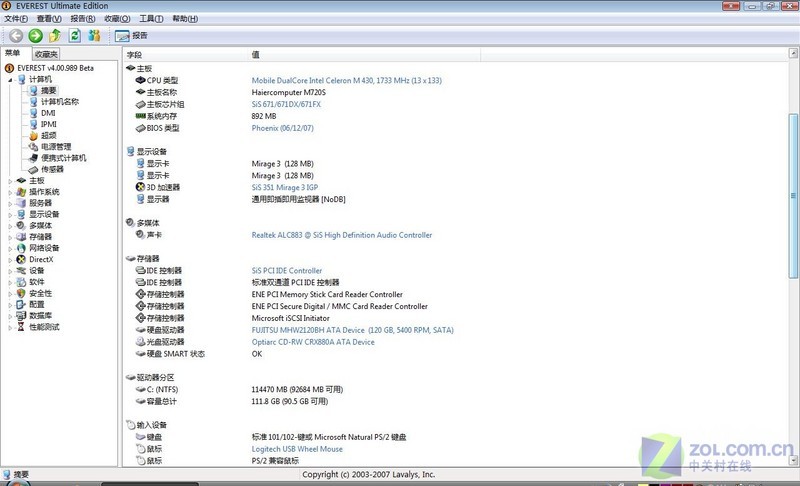
Task: Select EVEREST v4.00.989 Beta root node
Action: [x=55, y=68]
